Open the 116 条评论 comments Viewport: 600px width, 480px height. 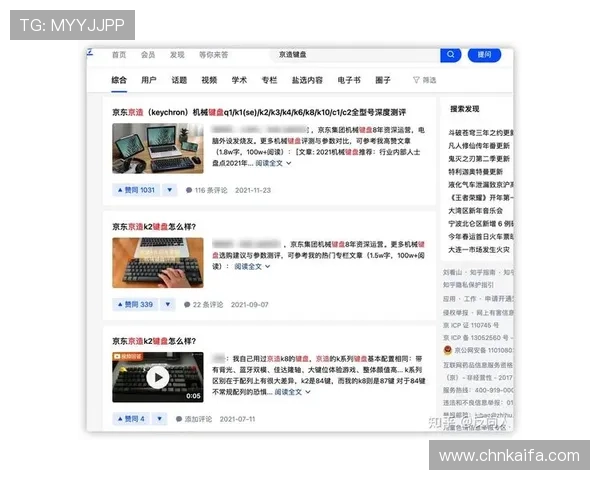[x=207, y=190]
